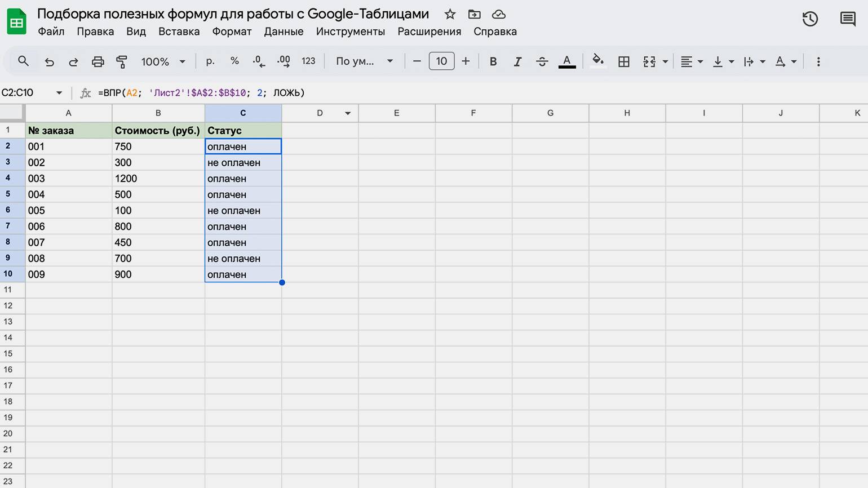The height and width of the screenshot is (488, 868).
Task: Click the document title to rename
Action: click(x=233, y=14)
